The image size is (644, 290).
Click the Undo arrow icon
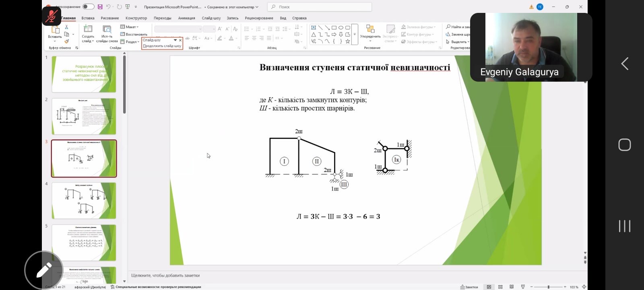click(109, 7)
